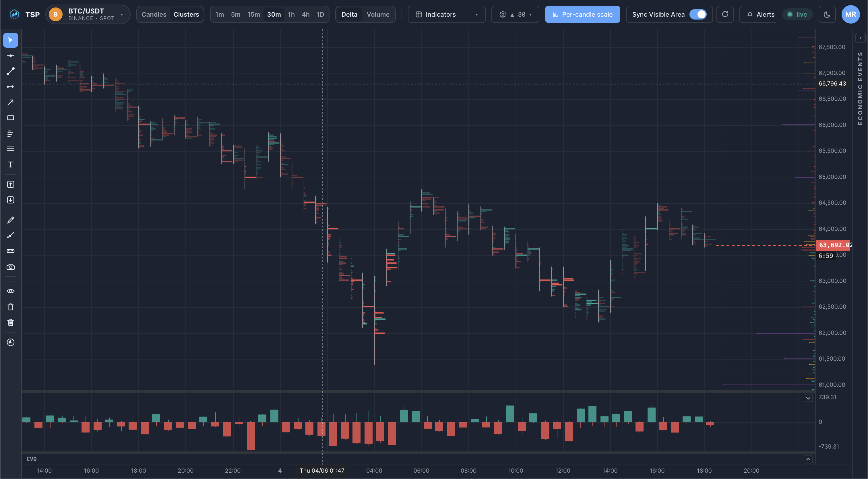Take a chart snapshot with camera icon

click(10, 267)
